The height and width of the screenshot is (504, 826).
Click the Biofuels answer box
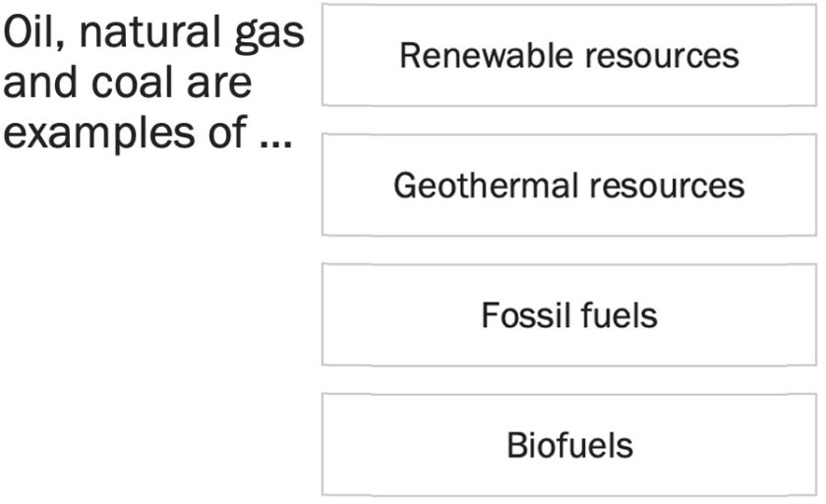pyautogui.click(x=568, y=445)
